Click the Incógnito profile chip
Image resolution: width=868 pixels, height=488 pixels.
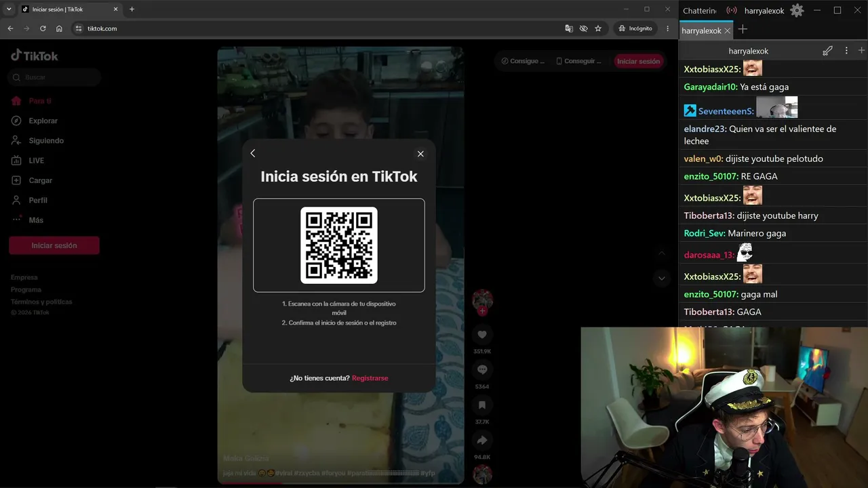635,28
